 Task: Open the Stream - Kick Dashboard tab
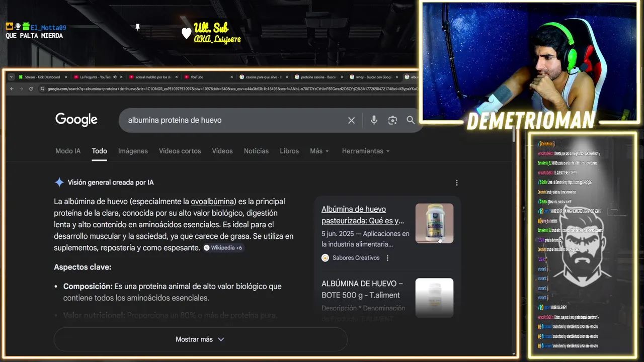click(x=42, y=77)
